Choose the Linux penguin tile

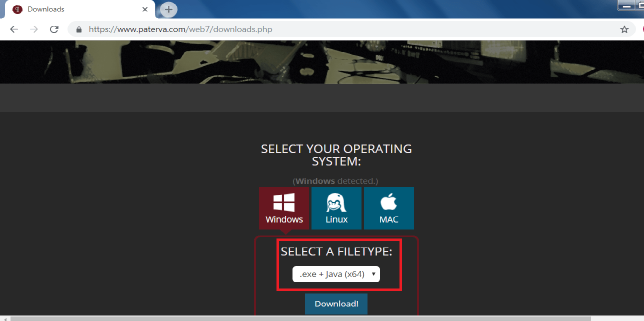pos(336,208)
